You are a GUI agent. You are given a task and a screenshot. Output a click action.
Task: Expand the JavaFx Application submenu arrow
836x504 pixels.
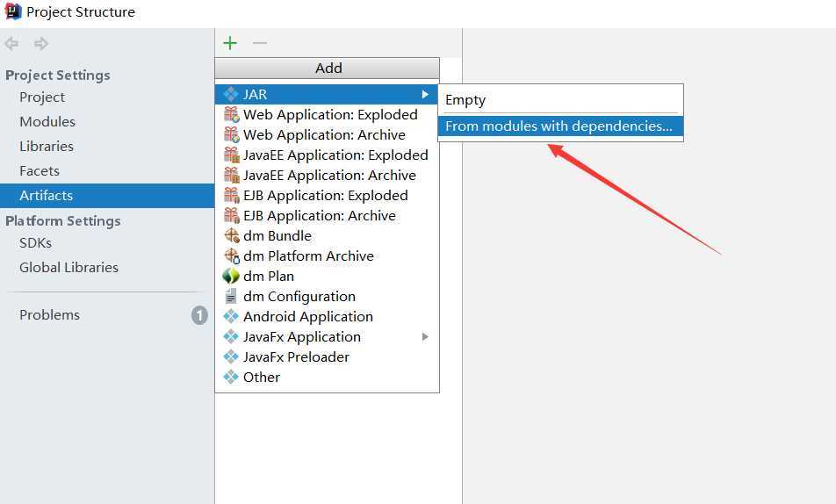[x=425, y=336]
